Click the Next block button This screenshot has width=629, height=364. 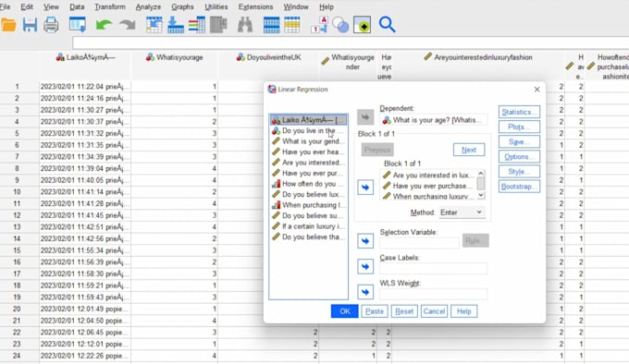point(469,150)
